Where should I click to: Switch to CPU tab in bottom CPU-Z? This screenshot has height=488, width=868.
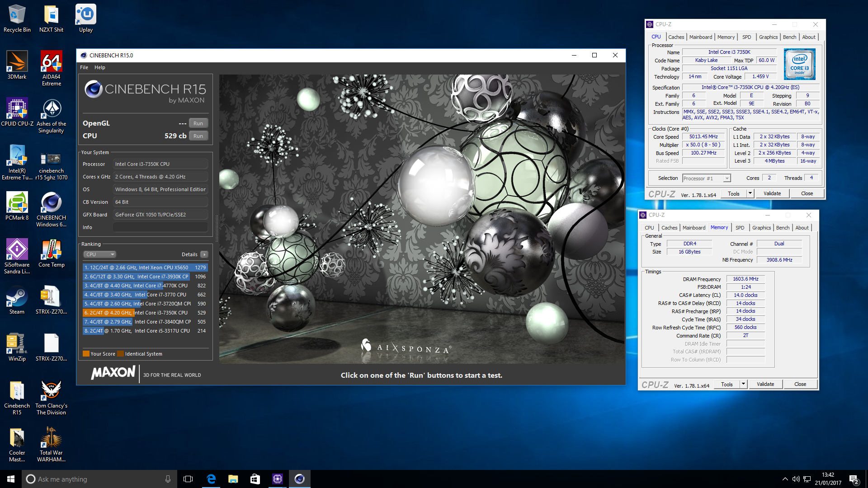coord(649,228)
